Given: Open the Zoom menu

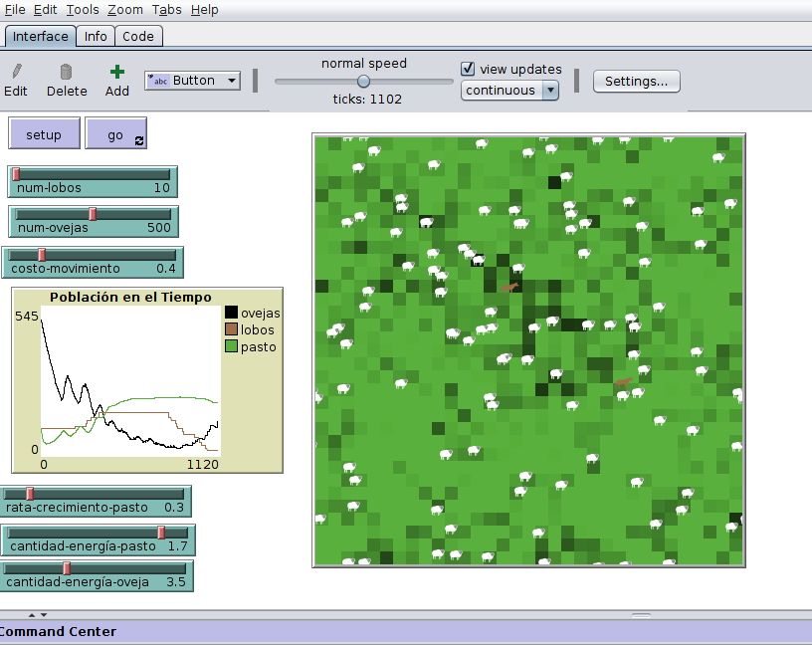Looking at the screenshot, I should [x=125, y=10].
